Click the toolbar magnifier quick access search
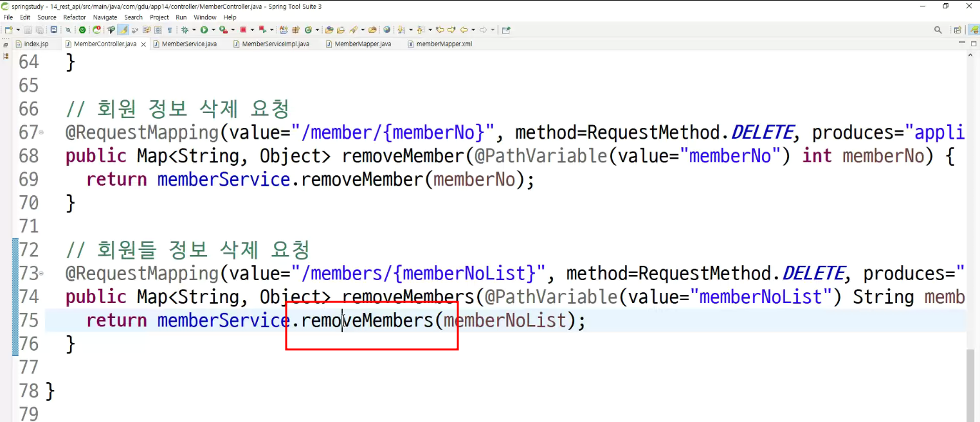 [938, 30]
